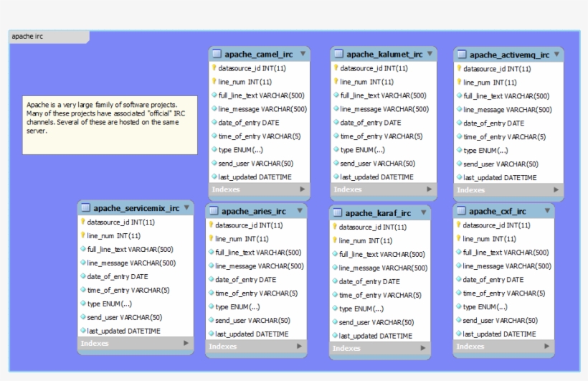Click line_message diamond icon in apache_kalumet_irc
Viewport: 588px width, 381px height.
pos(336,108)
